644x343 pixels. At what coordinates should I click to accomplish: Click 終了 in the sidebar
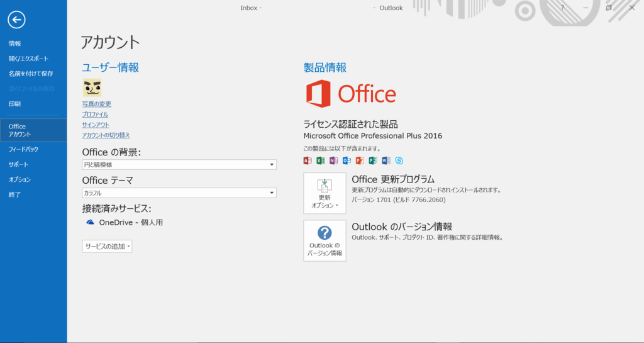tap(33, 194)
